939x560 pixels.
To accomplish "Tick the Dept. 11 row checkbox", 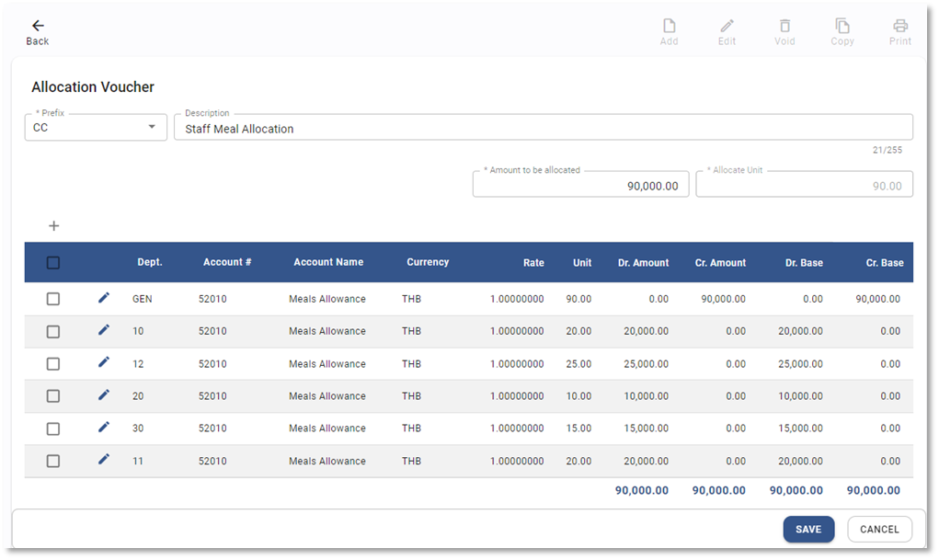I will (x=53, y=461).
